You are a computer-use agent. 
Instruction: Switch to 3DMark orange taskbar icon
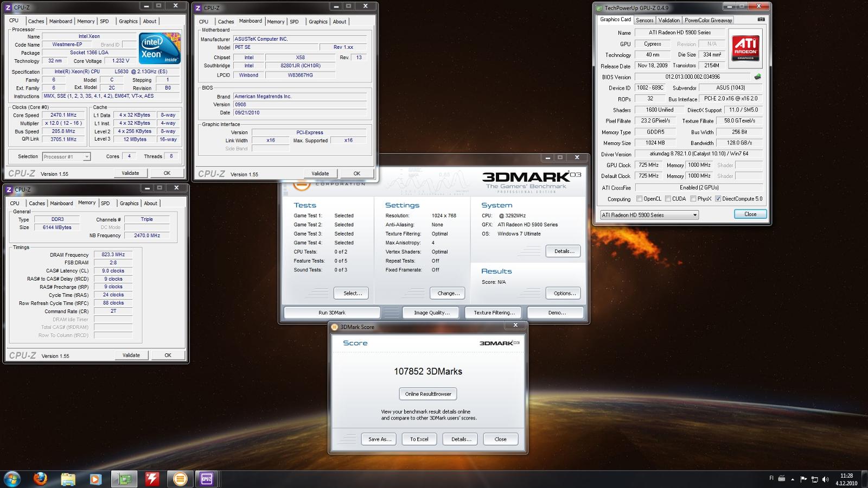180,479
